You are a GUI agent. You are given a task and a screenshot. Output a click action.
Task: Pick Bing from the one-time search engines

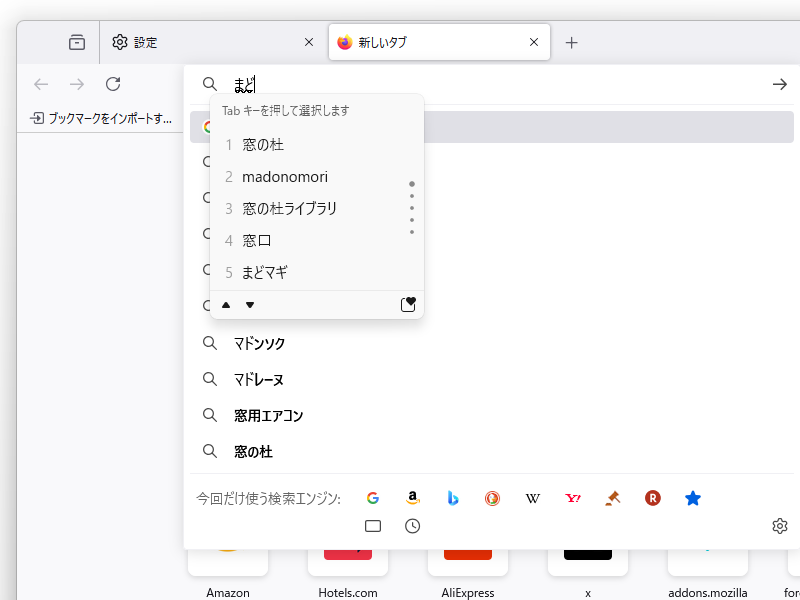453,497
